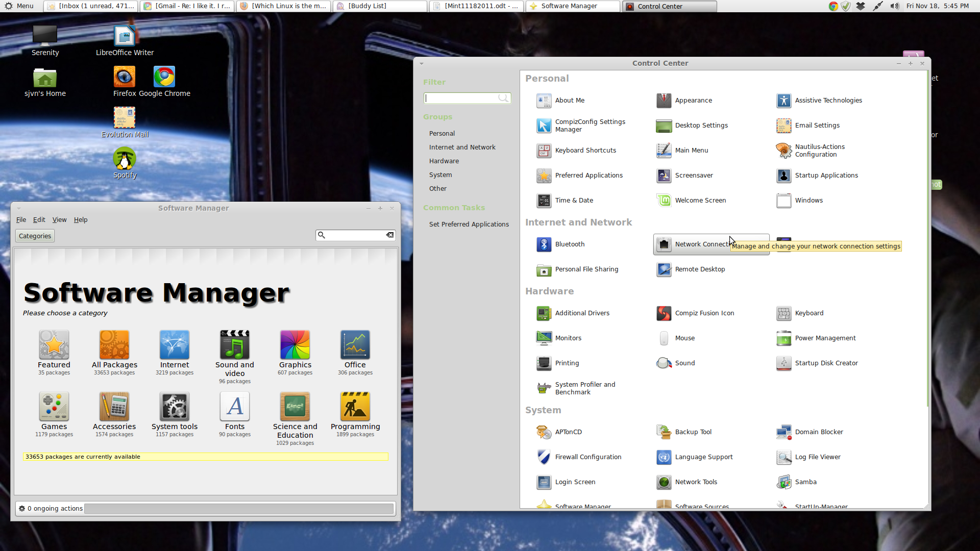Select Games category in Software Manager
Viewport: 980px width, 551px height.
click(54, 415)
